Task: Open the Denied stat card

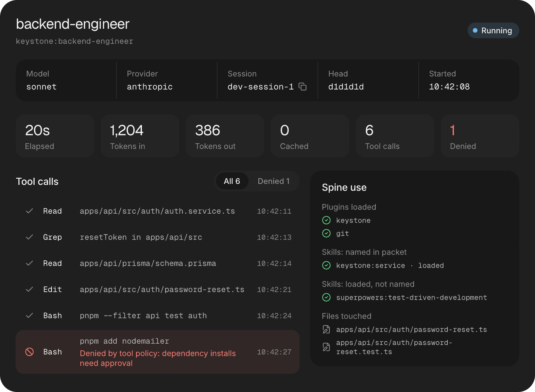Action: [480, 136]
